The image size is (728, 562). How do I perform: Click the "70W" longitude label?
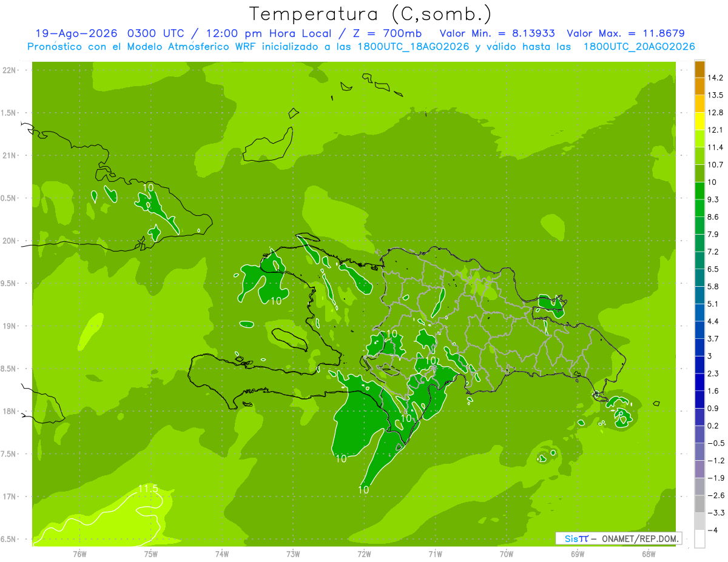[x=507, y=554]
